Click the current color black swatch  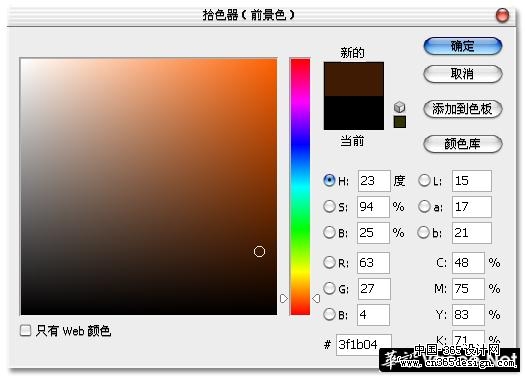pos(354,113)
